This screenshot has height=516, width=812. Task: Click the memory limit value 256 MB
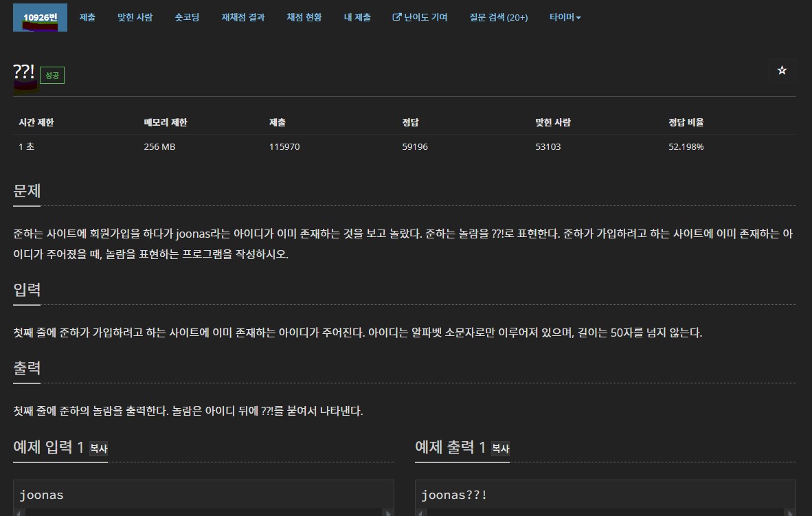coord(159,146)
